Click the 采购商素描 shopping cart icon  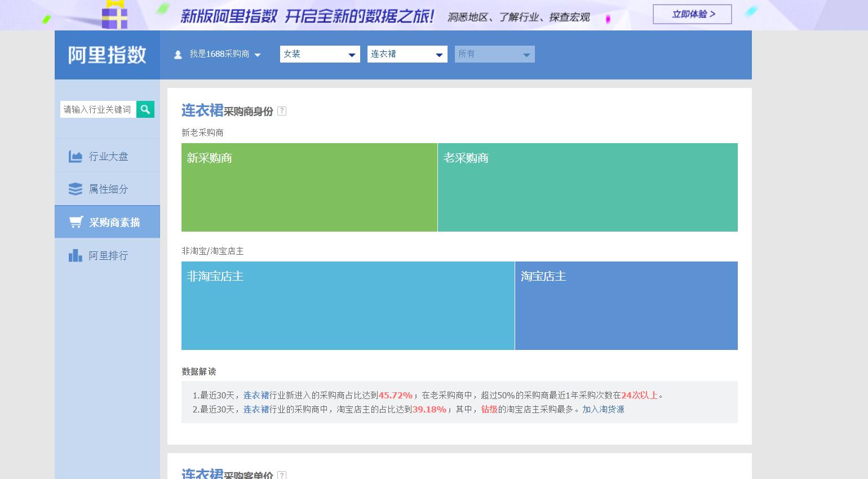pos(76,221)
